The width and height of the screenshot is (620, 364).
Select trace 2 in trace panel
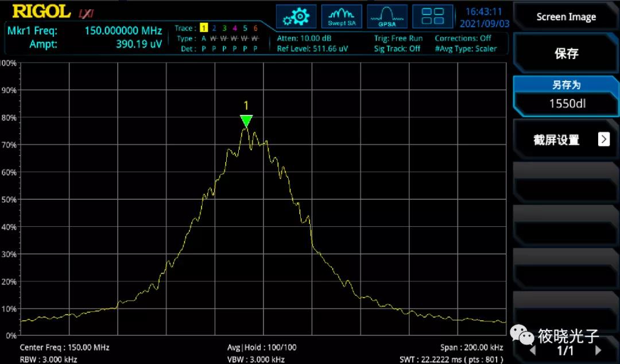click(214, 28)
